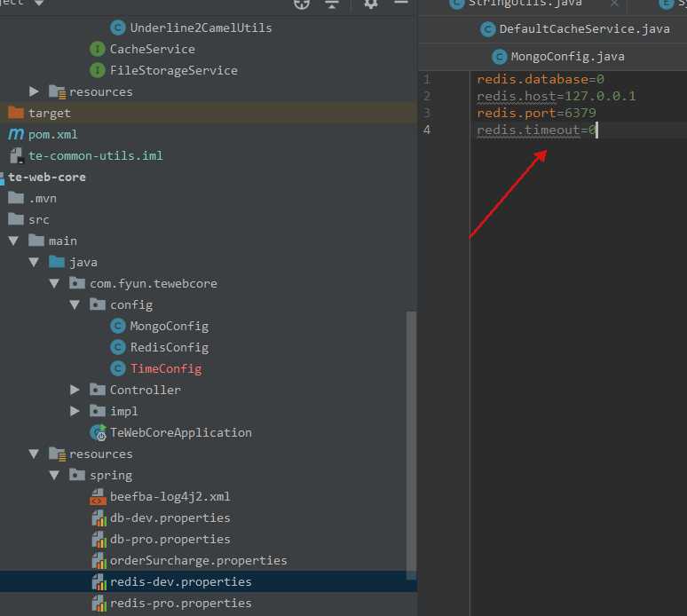Screen dimensions: 687x616
Task: Select redis-dev.properties file
Action: pyautogui.click(x=180, y=581)
